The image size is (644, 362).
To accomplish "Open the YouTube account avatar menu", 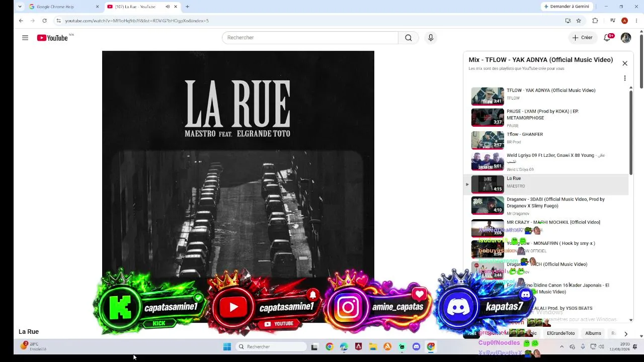I will pos(626,38).
